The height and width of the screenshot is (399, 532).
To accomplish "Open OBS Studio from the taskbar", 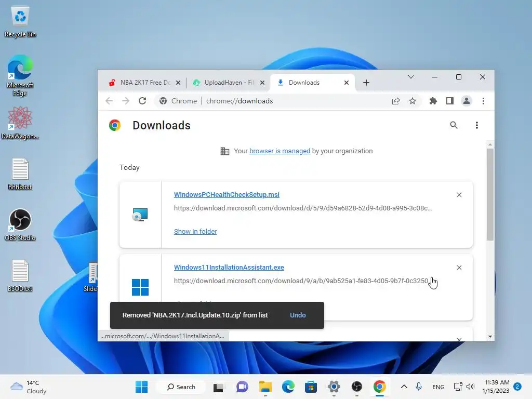I will [356, 387].
